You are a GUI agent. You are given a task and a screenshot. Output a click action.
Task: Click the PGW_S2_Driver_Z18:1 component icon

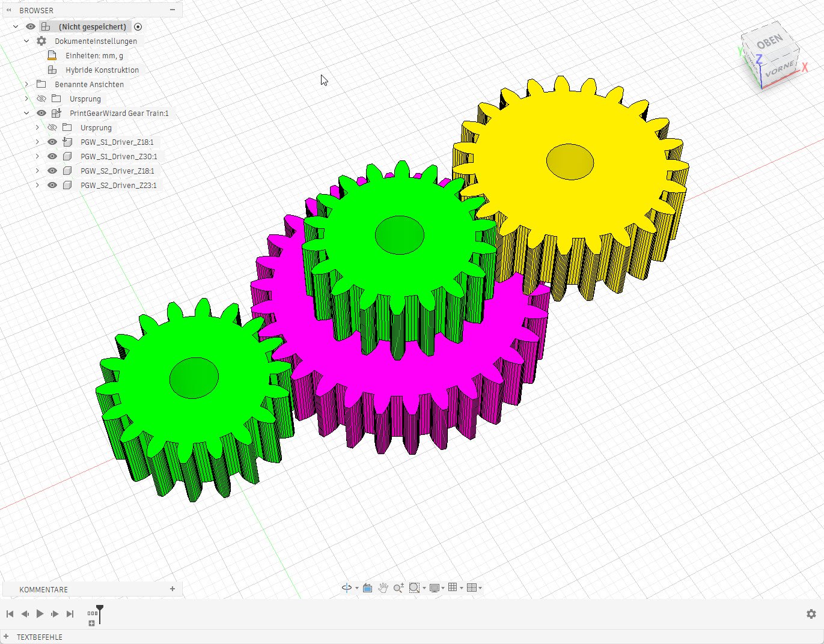coord(67,171)
